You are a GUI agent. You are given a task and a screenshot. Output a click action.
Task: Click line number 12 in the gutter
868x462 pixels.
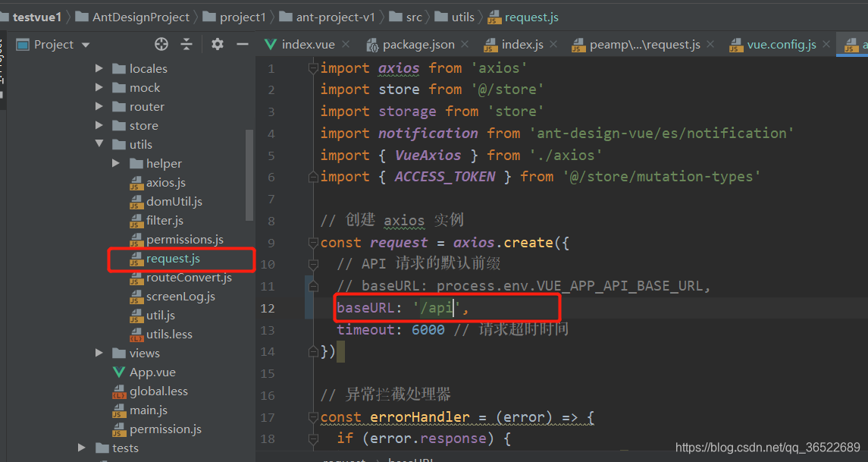(x=268, y=308)
